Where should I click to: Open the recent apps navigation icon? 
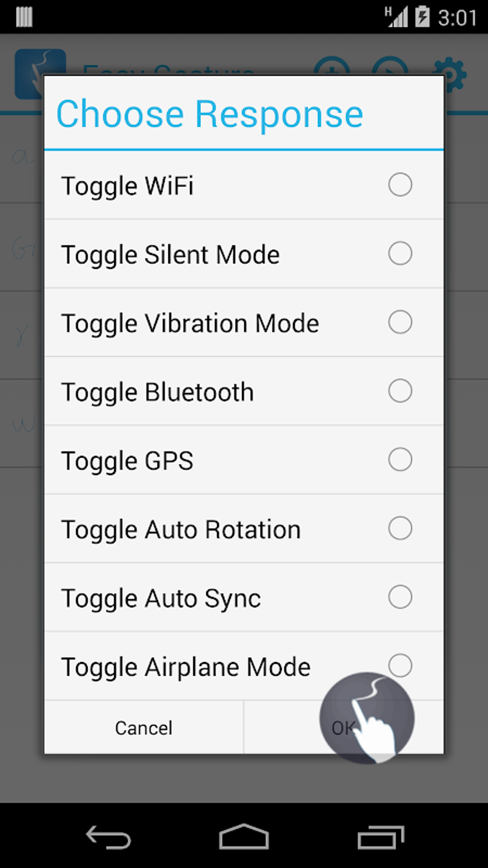pyautogui.click(x=380, y=837)
